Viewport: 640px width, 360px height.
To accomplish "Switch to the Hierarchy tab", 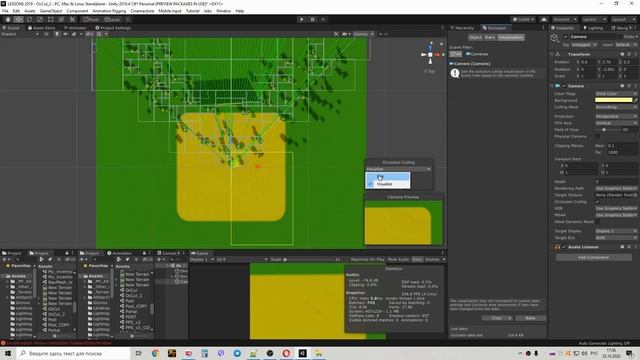I will [x=462, y=28].
